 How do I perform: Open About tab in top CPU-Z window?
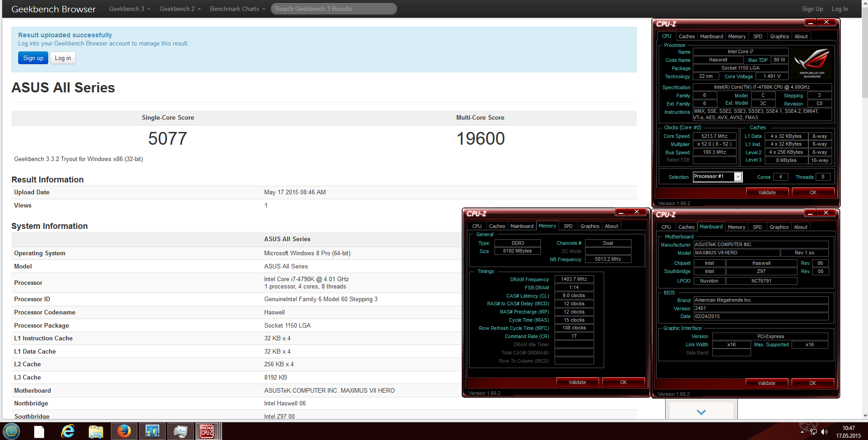(801, 36)
